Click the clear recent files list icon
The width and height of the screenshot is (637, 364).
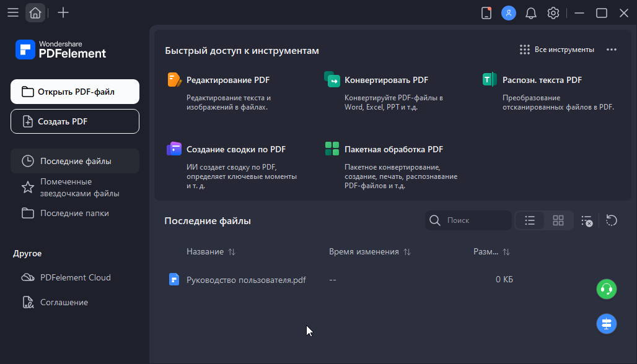(x=586, y=220)
